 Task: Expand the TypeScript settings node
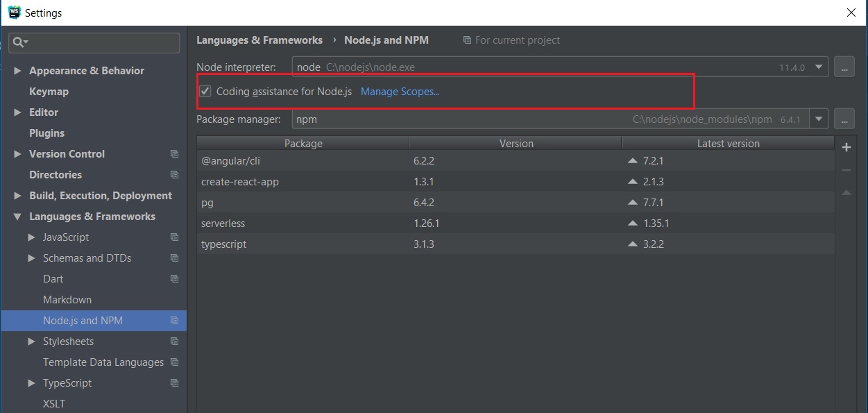point(31,383)
